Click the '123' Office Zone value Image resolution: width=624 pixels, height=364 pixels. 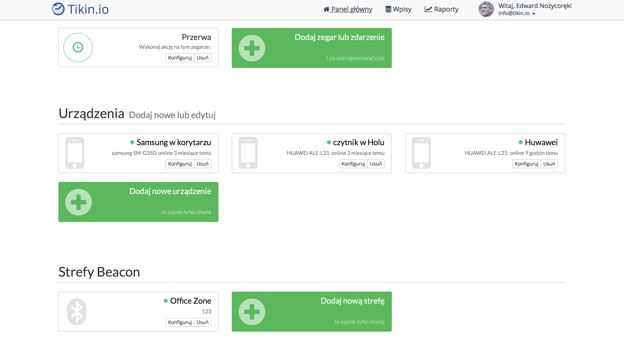pos(206,312)
